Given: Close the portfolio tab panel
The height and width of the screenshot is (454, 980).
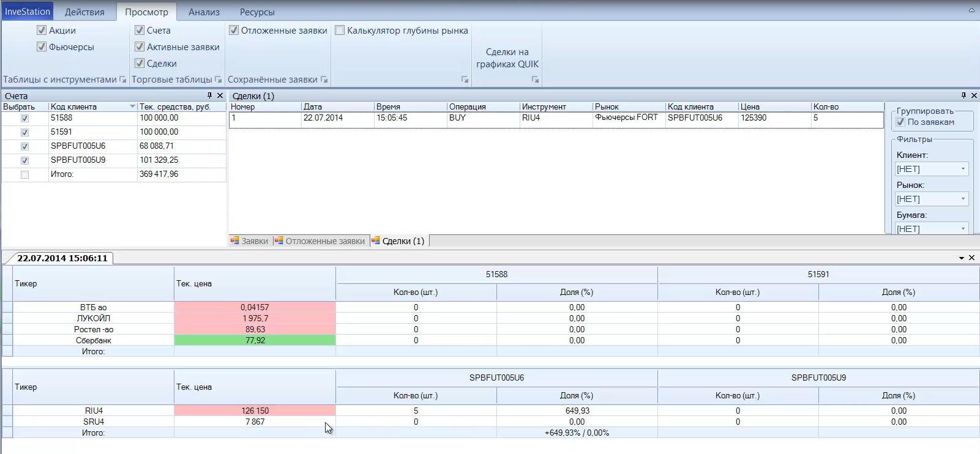Looking at the screenshot, I should click(x=971, y=258).
